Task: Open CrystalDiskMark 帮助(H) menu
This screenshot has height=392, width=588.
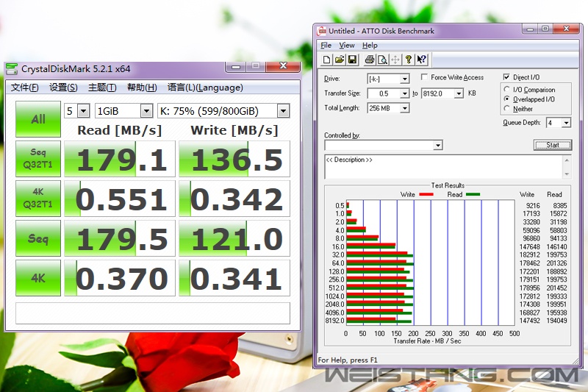Action: 142,88
